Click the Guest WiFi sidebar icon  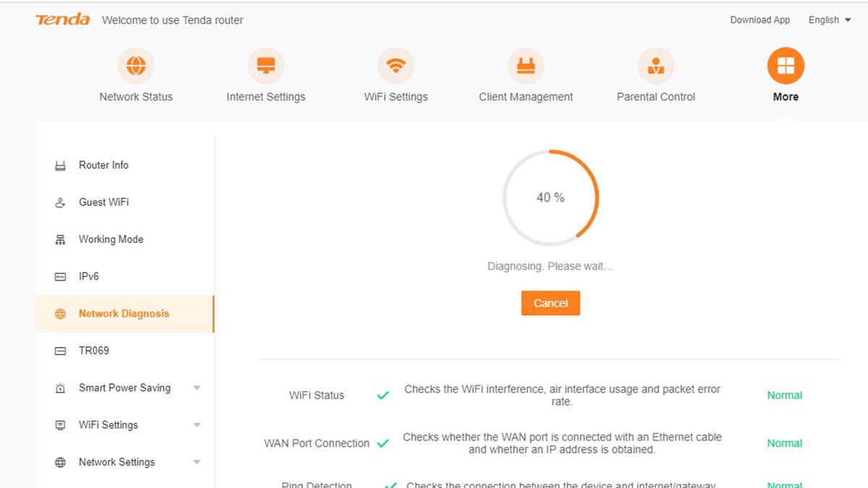point(61,203)
